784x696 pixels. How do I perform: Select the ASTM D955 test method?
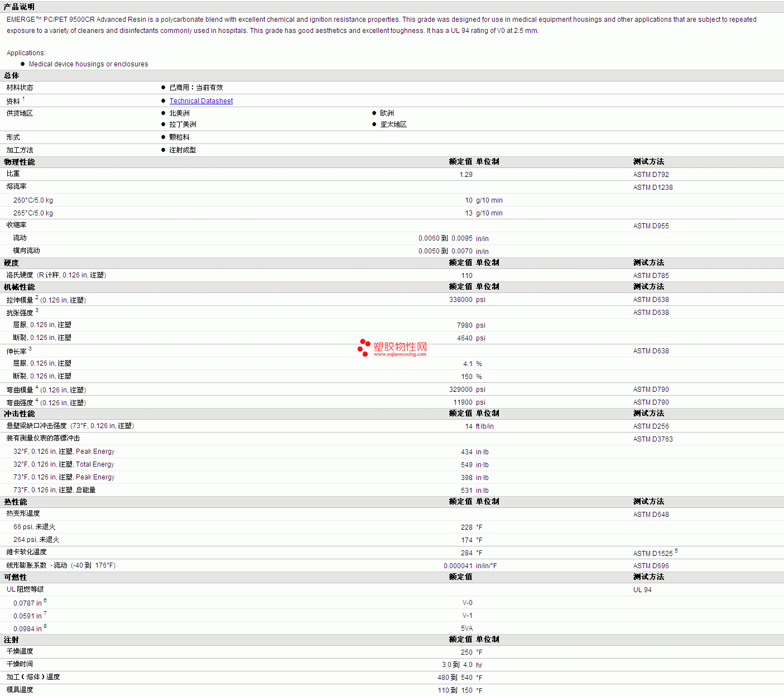click(651, 226)
